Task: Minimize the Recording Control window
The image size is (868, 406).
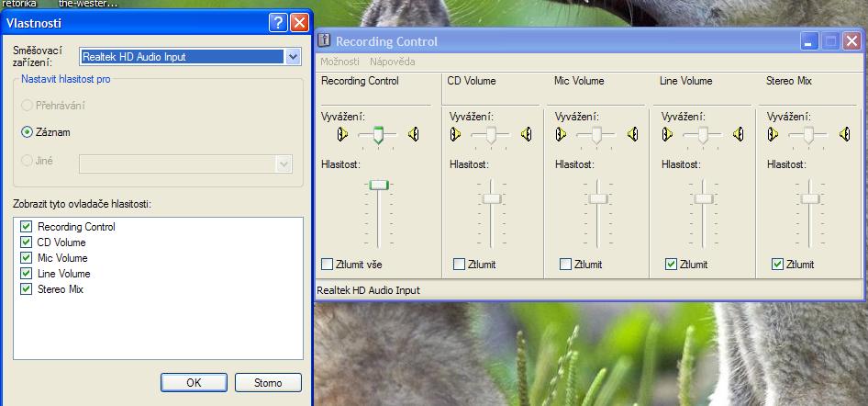Action: (808, 41)
